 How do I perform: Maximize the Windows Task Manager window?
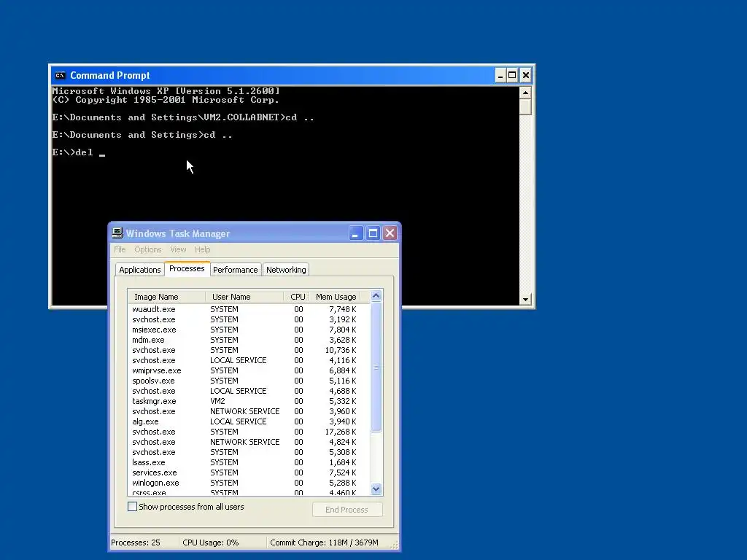pos(373,233)
